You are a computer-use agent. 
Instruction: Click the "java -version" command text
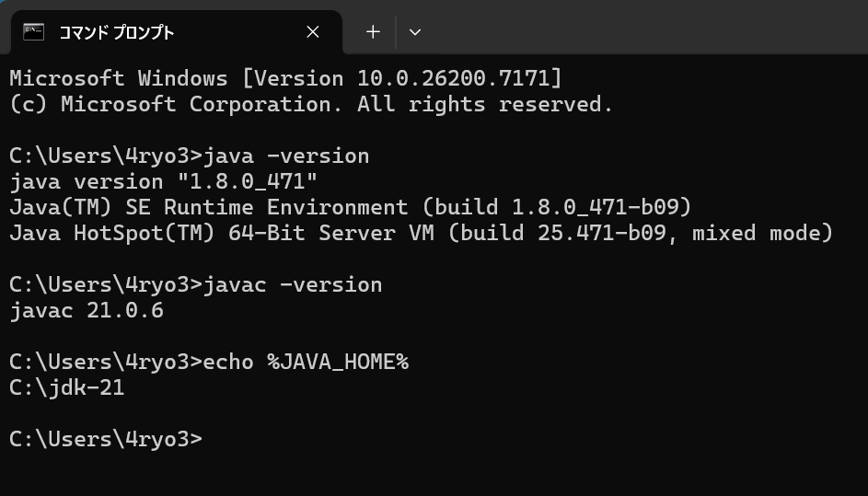pos(286,156)
